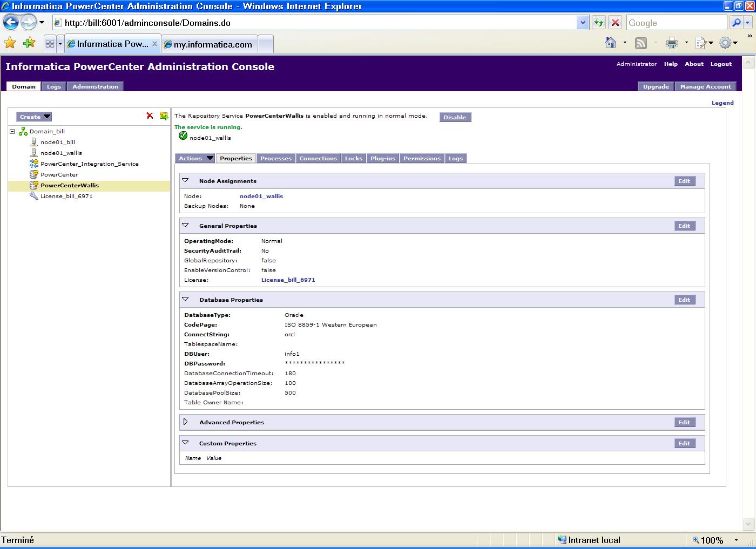Collapse the Domain_bill tree node
Image resolution: width=756 pixels, height=549 pixels.
pyautogui.click(x=12, y=131)
